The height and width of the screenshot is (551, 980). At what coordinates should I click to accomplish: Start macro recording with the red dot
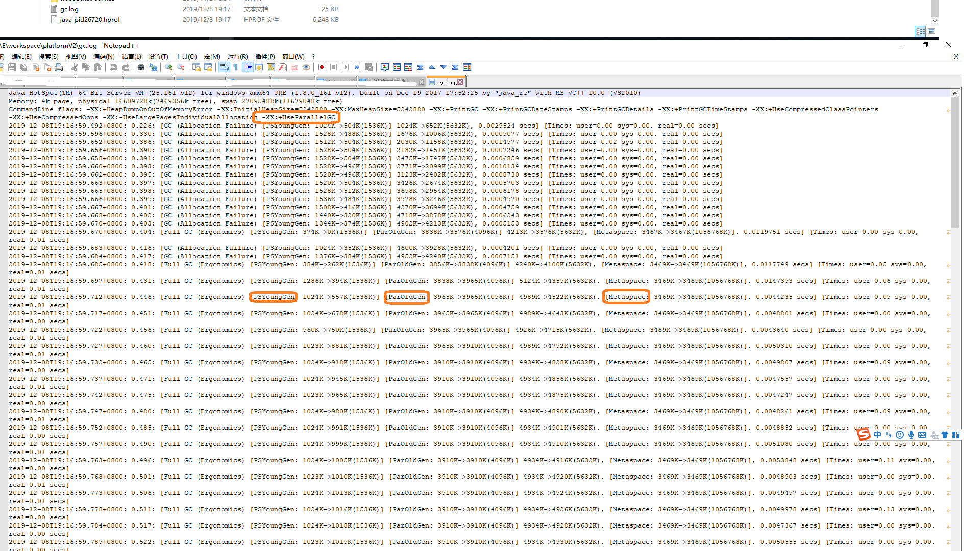322,67
